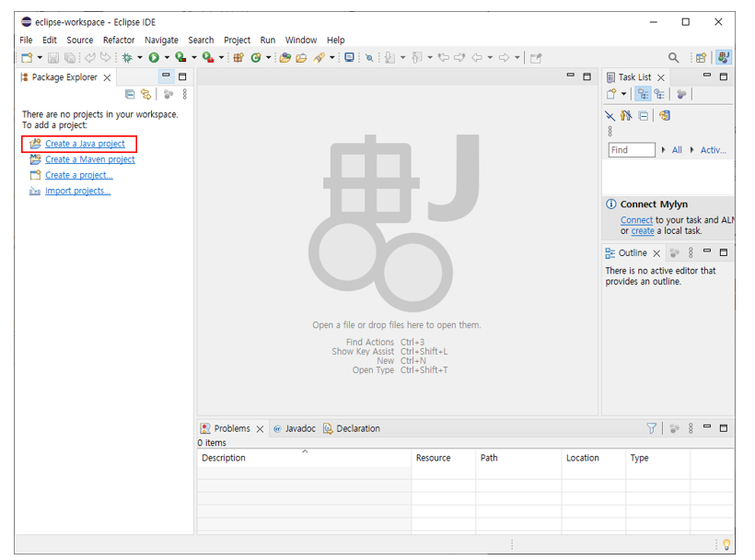This screenshot has height=560, width=755.
Task: Close the Outline view tab
Action: [x=656, y=253]
